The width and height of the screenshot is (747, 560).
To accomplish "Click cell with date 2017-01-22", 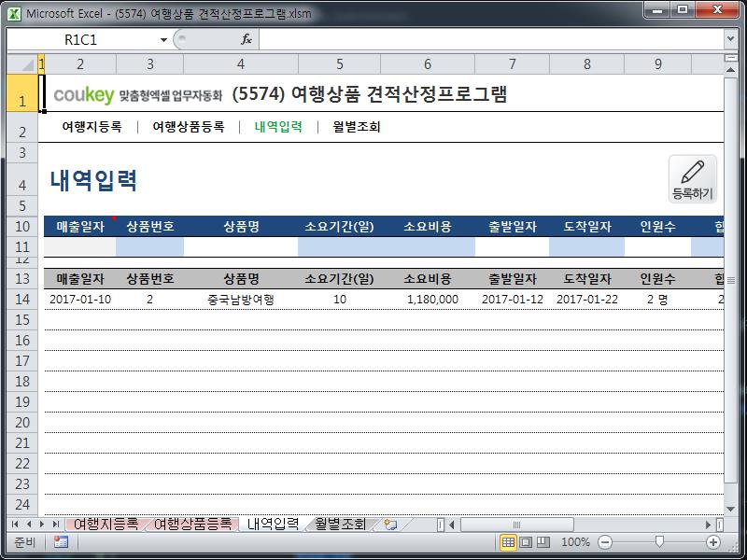I will pos(587,300).
